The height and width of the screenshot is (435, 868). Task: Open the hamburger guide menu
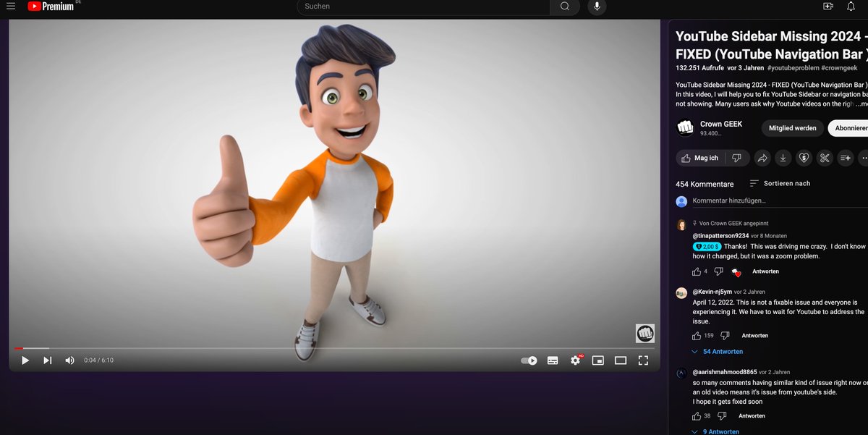pyautogui.click(x=10, y=7)
